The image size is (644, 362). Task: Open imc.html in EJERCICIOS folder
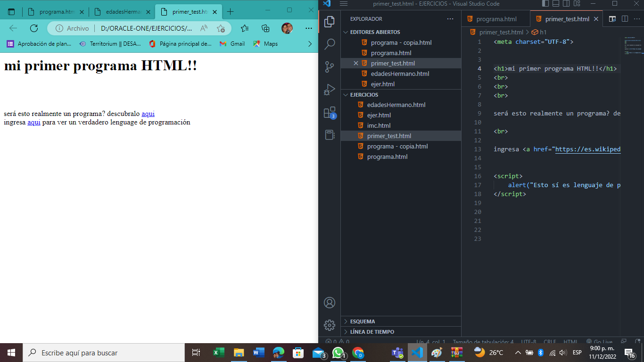pos(401,125)
